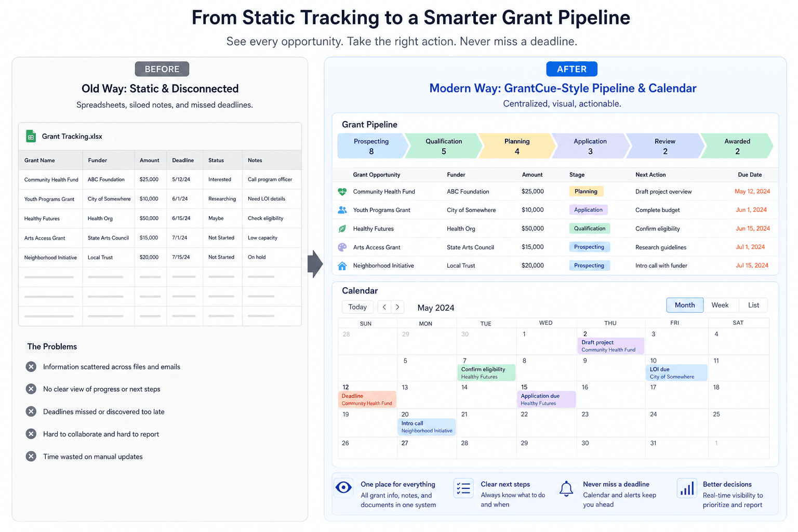This screenshot has height=532, width=798.
Task: Click the May 12, 2024 due date
Action: [752, 191]
